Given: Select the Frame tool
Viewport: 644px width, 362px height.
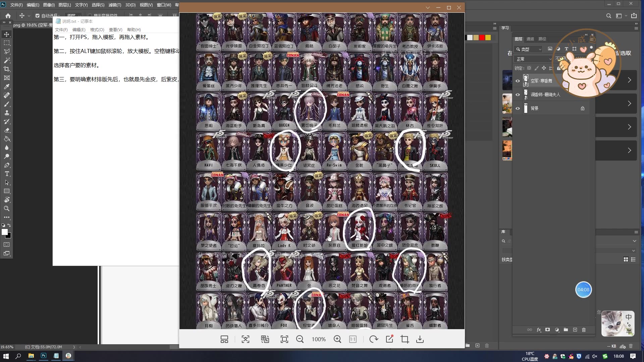Looking at the screenshot, I should [x=7, y=78].
